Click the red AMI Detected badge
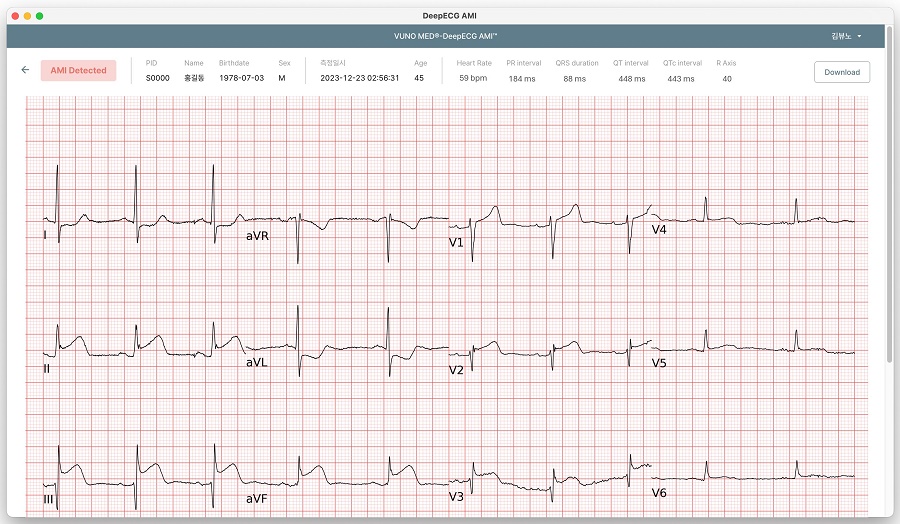 pos(79,71)
